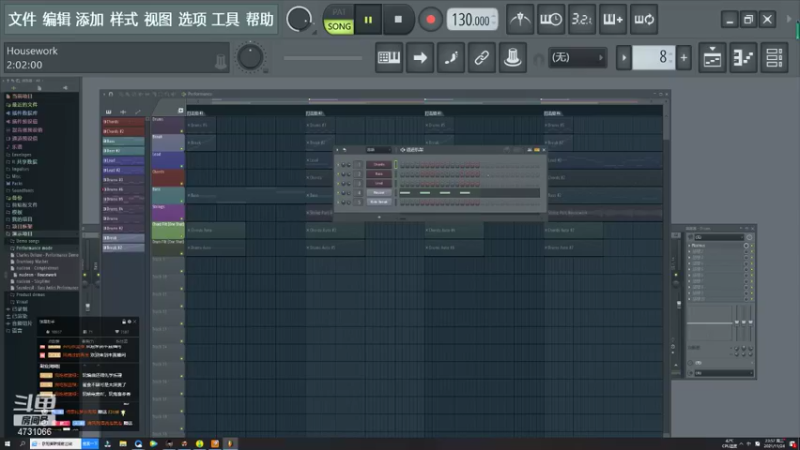This screenshot has height=450, width=800.
Task: Toggle the metronome icon
Action: point(520,19)
